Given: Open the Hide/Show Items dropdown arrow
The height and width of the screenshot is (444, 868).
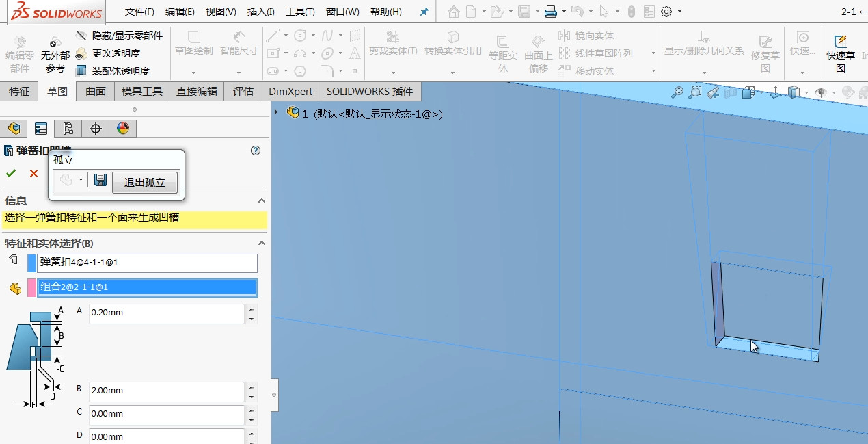Looking at the screenshot, I should pyautogui.click(x=835, y=92).
